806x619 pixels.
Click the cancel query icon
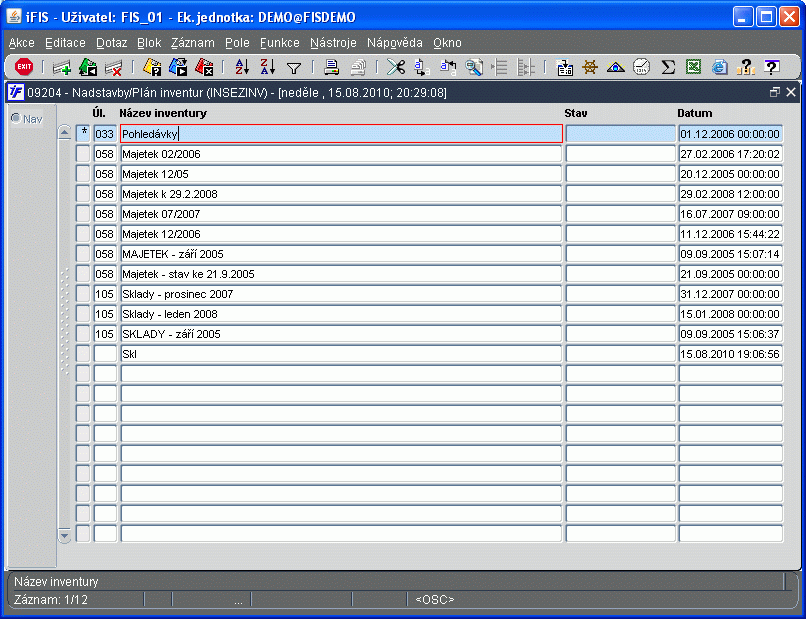coord(204,67)
